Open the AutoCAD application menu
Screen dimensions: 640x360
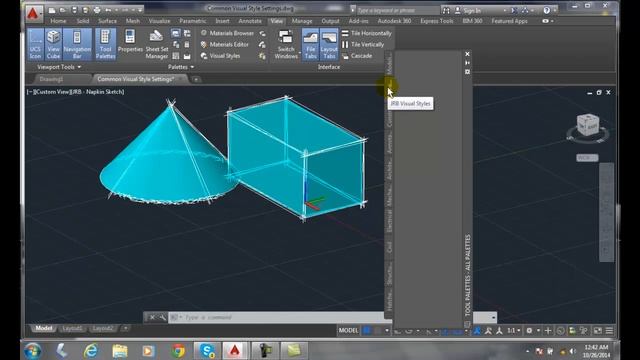tap(34, 13)
